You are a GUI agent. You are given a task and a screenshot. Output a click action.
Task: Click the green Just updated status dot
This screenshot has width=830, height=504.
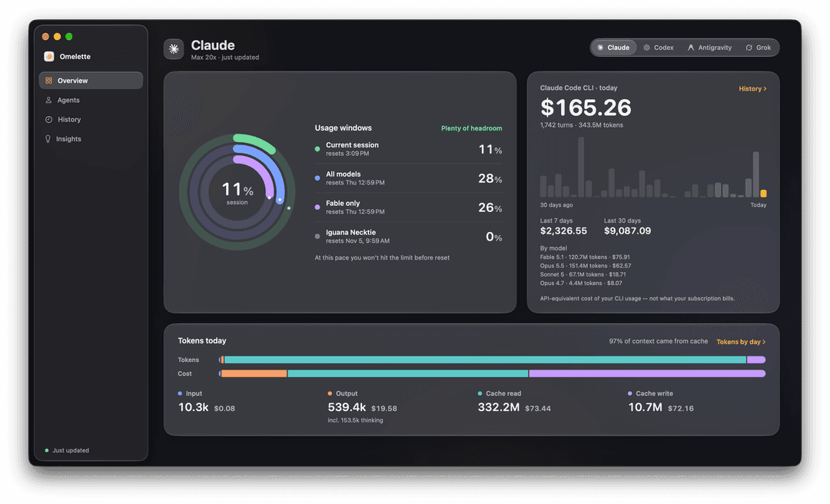point(47,450)
